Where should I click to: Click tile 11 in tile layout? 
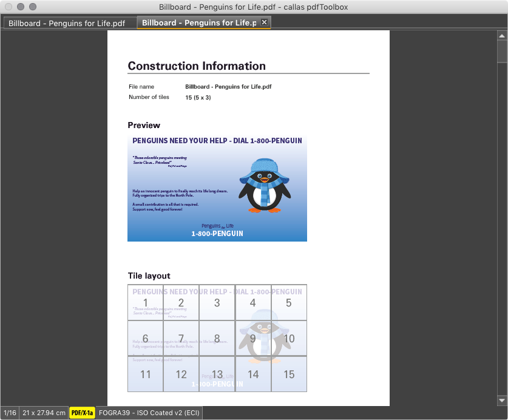pyautogui.click(x=146, y=374)
